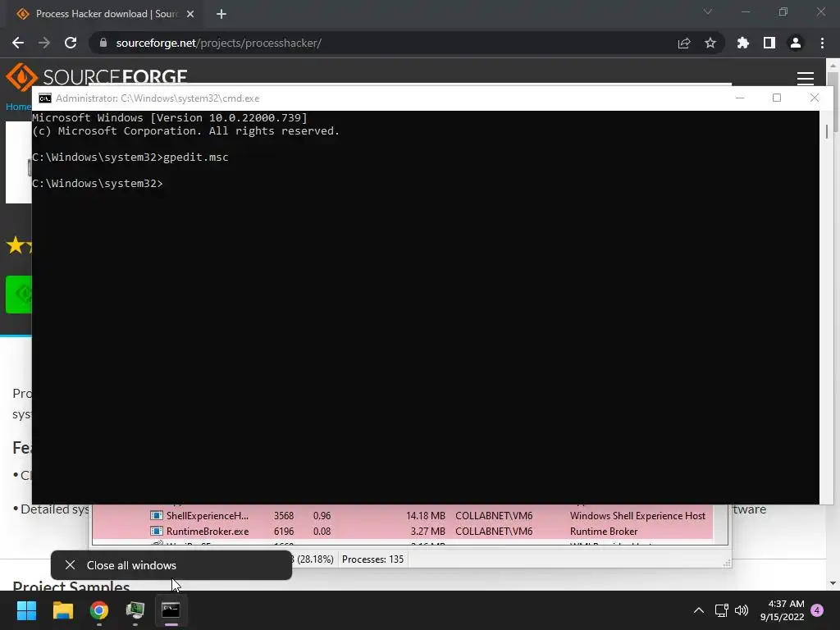Click Windows Shell Experience Host description
Viewport: 840px width, 630px height.
pos(637,515)
